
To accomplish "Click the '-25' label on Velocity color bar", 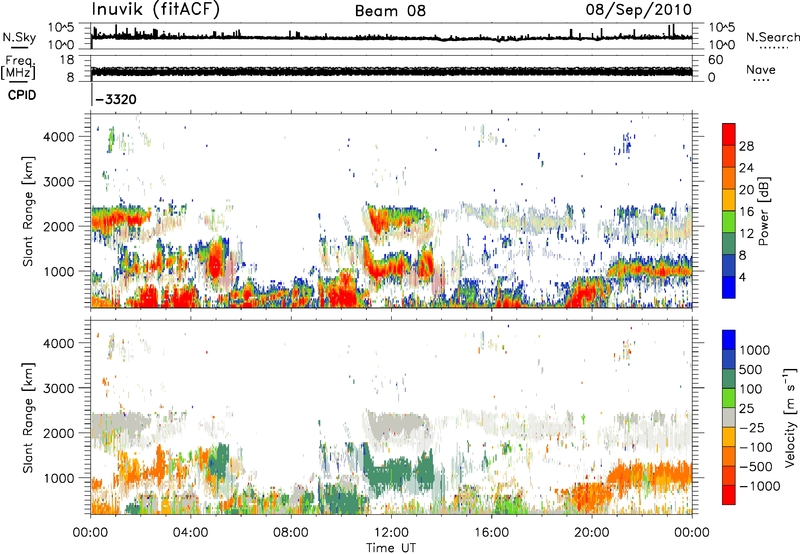I will click(x=752, y=428).
